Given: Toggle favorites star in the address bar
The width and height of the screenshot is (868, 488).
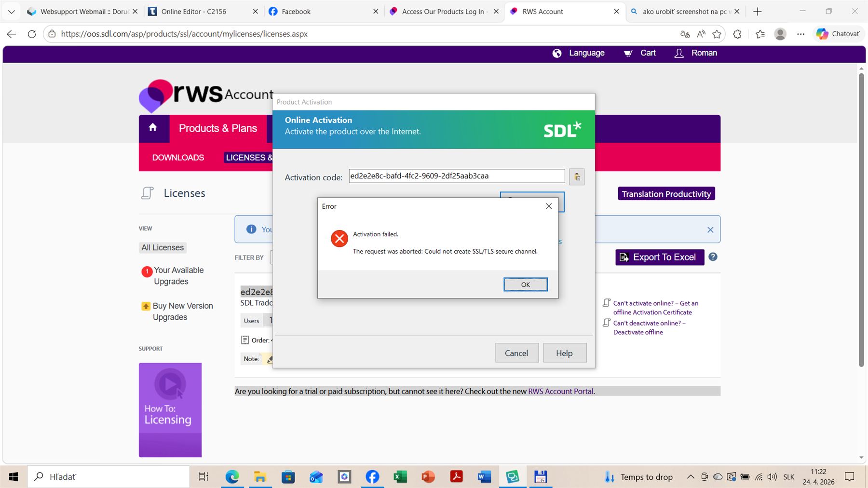Looking at the screenshot, I should (x=717, y=34).
